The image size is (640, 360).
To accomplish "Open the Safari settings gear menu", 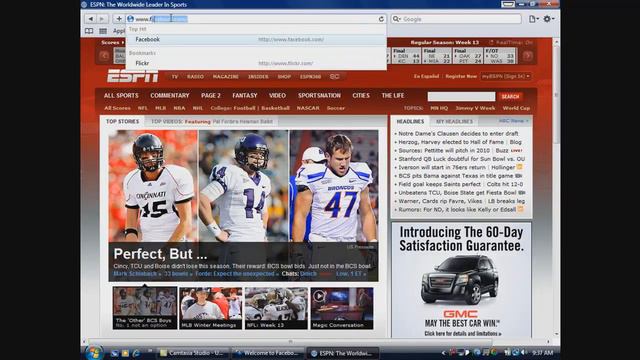I will 548,19.
